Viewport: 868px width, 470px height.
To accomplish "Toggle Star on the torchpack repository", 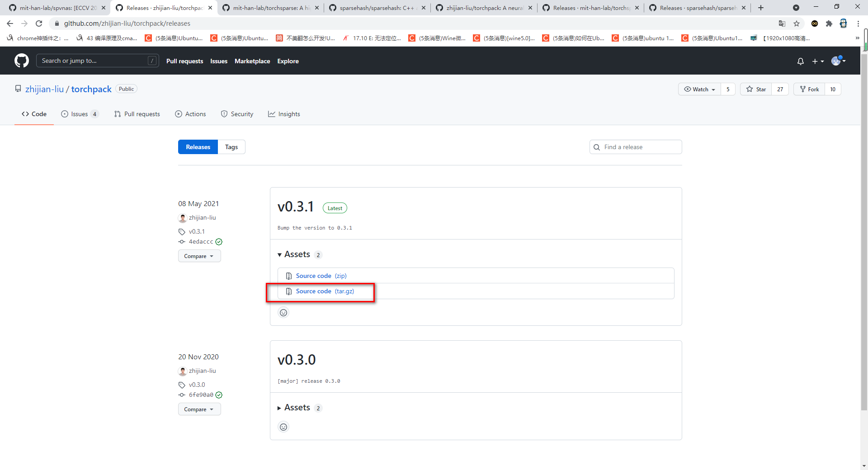I will tap(756, 89).
